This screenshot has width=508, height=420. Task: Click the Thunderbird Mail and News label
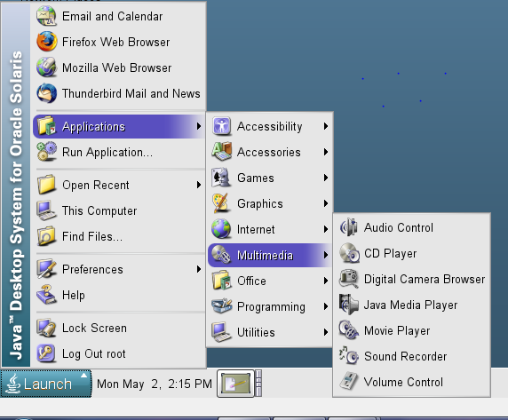point(131,93)
